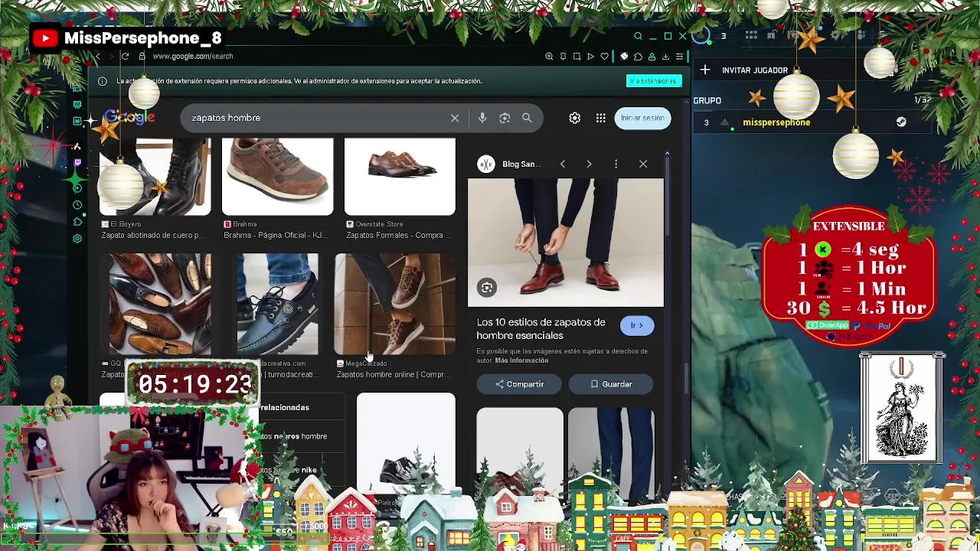Open the navy boat shoe thumbnail

point(277,305)
